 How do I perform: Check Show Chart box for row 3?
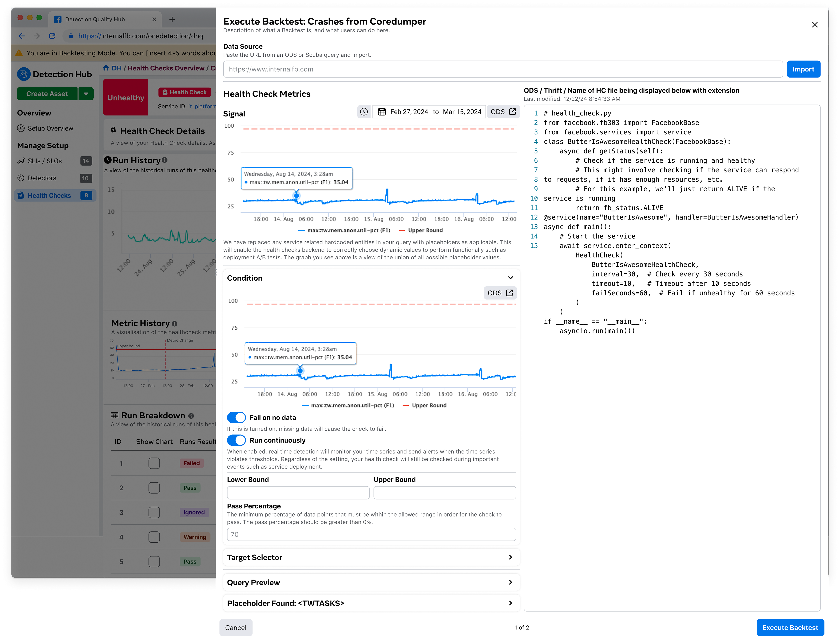pyautogui.click(x=154, y=512)
